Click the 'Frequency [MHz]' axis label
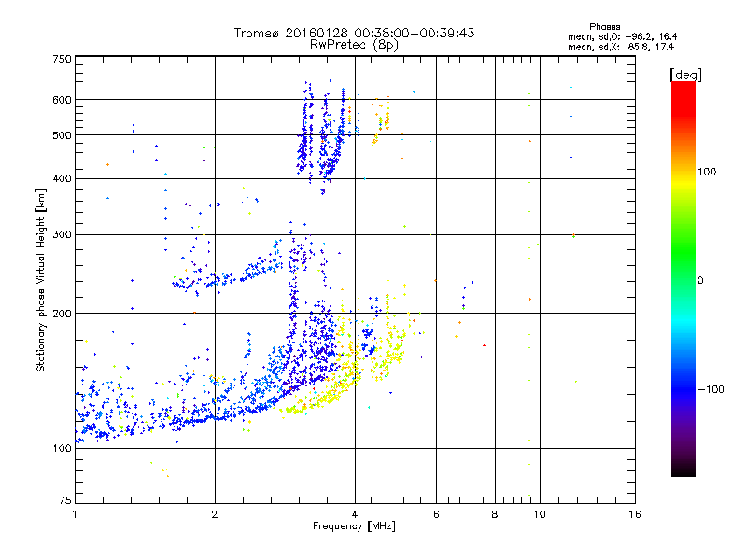 pyautogui.click(x=354, y=526)
